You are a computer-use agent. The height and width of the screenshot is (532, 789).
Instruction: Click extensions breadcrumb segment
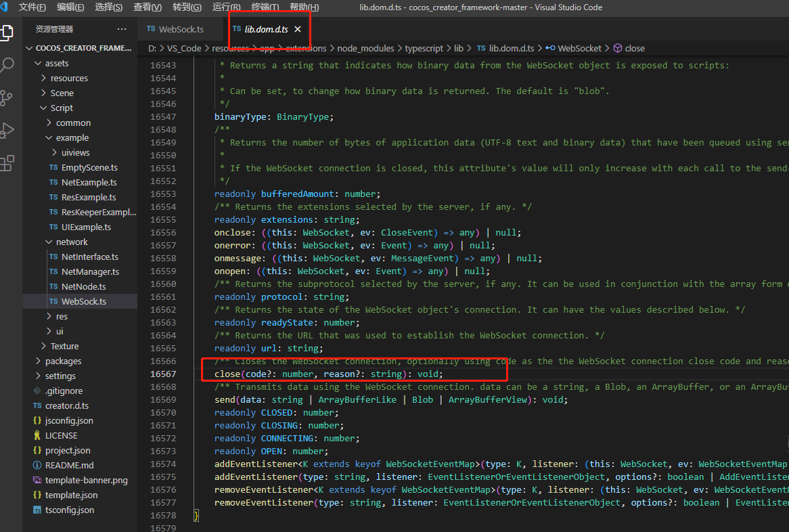point(306,48)
